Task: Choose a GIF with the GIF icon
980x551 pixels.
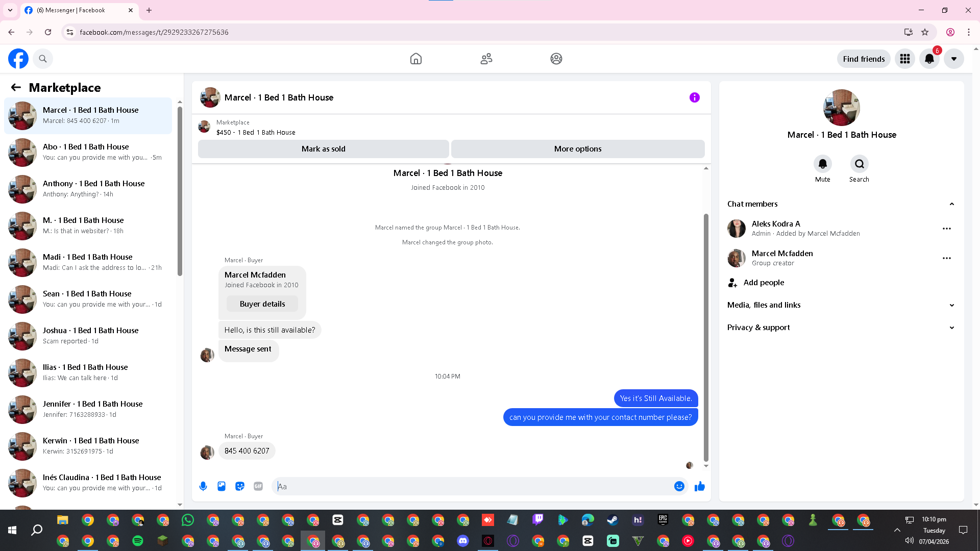Action: click(258, 486)
